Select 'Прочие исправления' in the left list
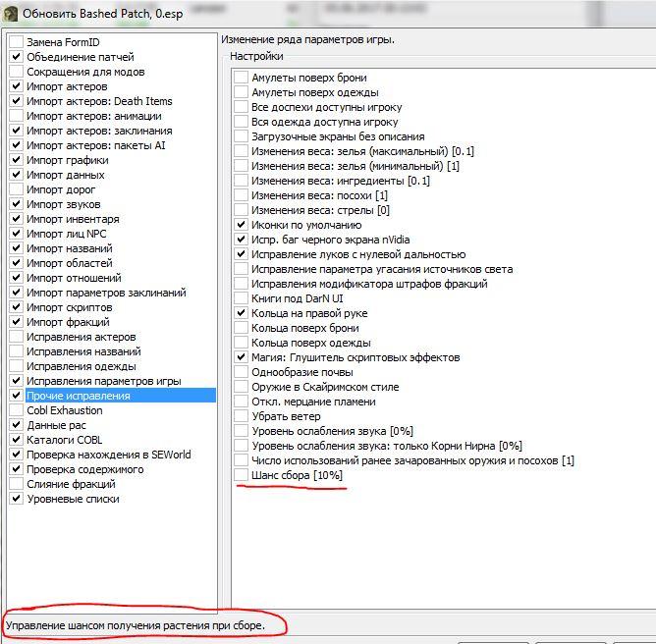The image size is (656, 644). [79, 396]
